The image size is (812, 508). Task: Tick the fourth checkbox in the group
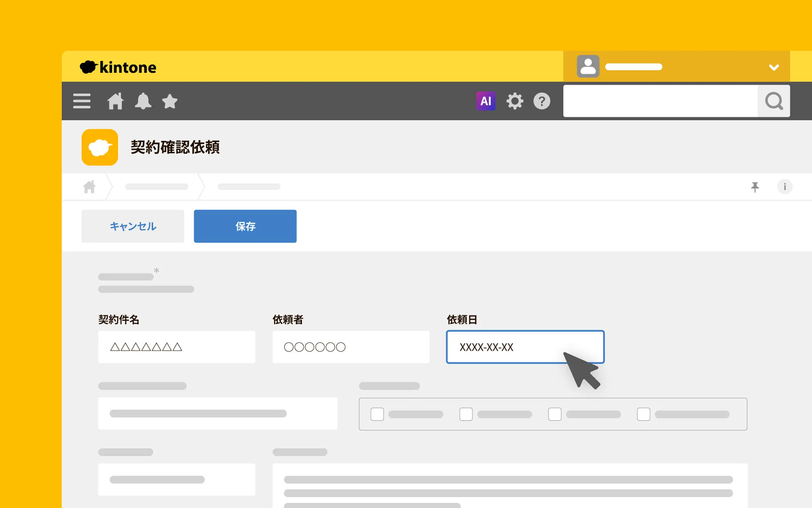click(643, 414)
